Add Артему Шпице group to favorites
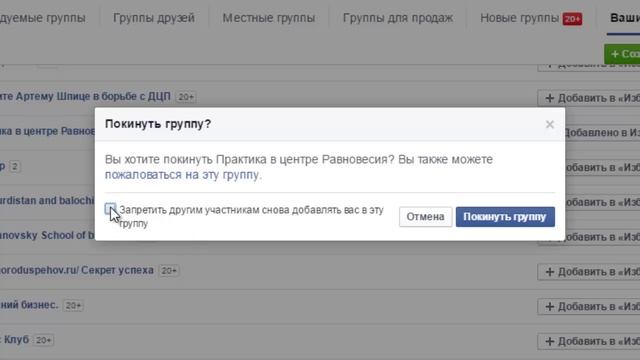Screen dimensions: 640x360 click(589, 98)
